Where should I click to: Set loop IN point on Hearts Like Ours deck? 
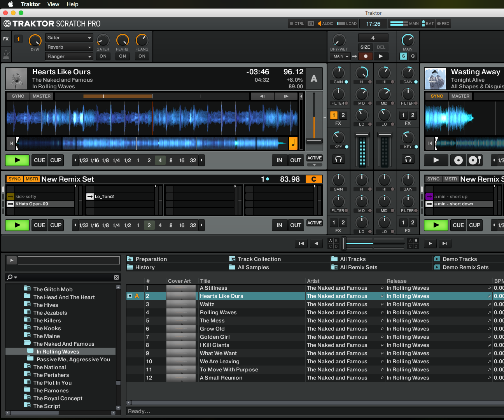coord(279,160)
